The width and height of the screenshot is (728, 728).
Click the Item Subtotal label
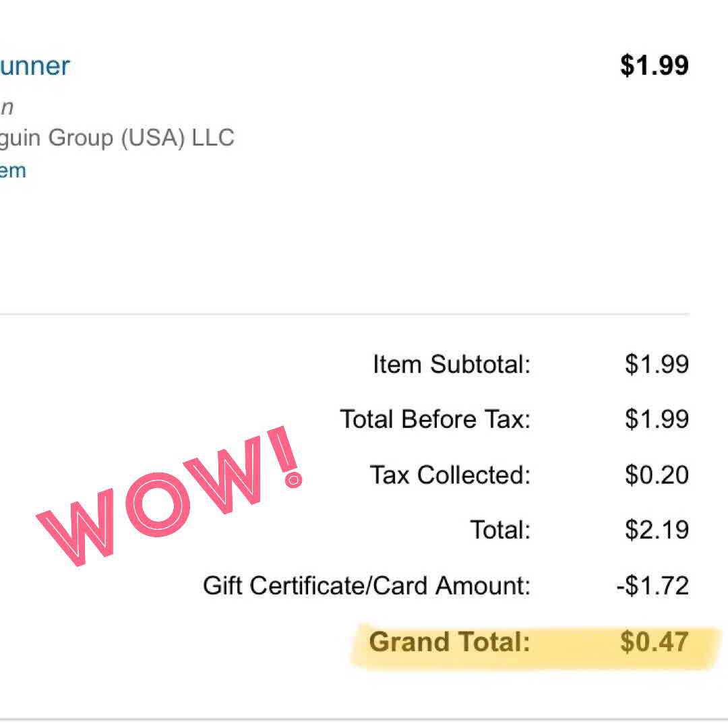451,365
